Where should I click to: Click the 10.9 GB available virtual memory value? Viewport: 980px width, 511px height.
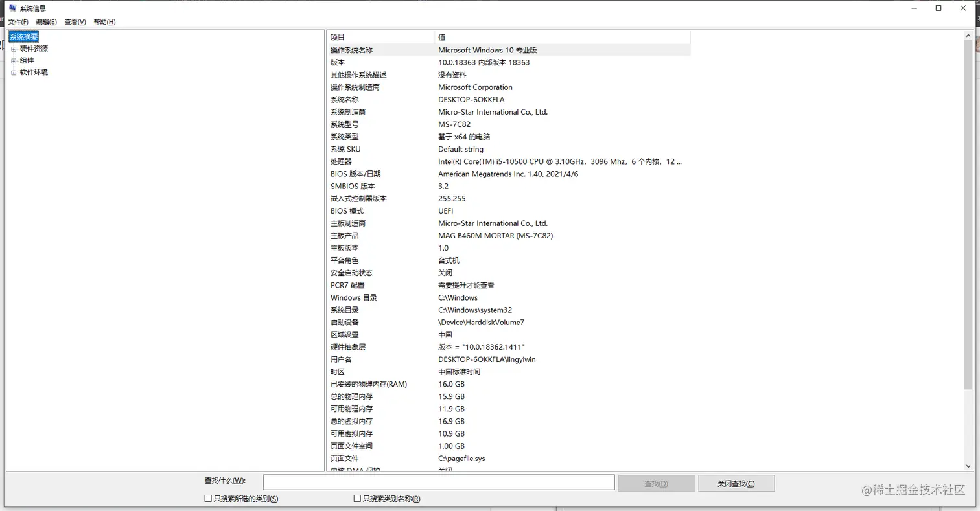(x=451, y=433)
